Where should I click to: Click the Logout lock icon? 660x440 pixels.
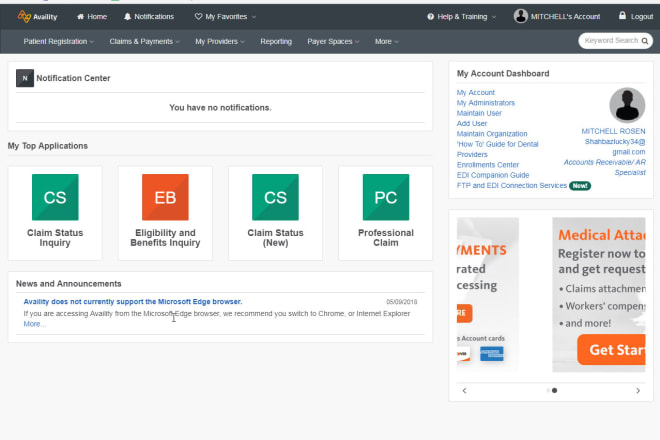(622, 16)
